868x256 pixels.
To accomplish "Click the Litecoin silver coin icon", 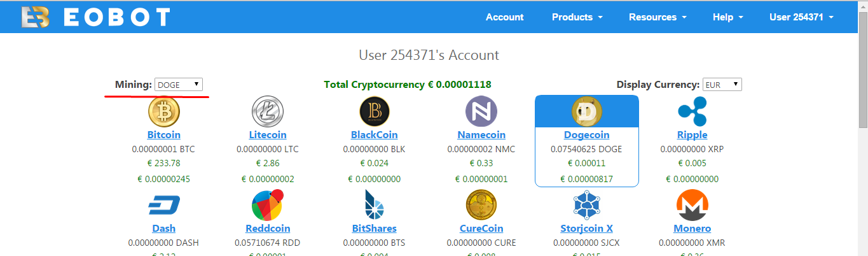I will pos(268,111).
